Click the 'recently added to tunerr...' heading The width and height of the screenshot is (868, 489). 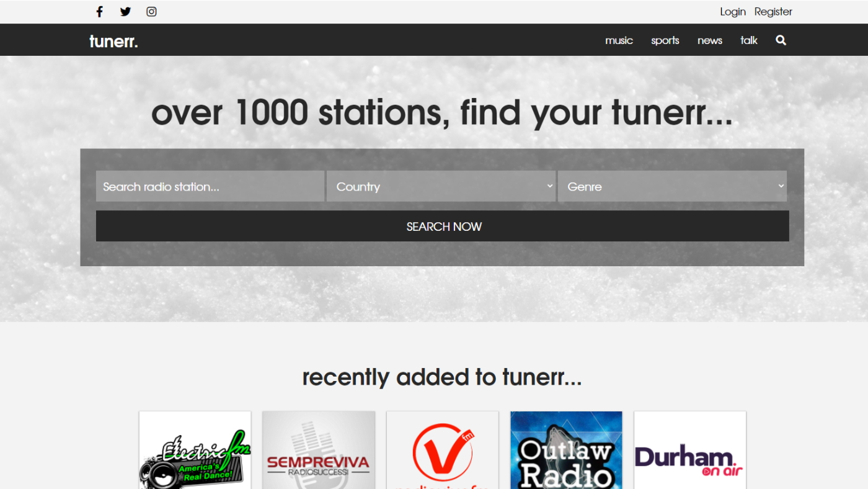(x=442, y=377)
